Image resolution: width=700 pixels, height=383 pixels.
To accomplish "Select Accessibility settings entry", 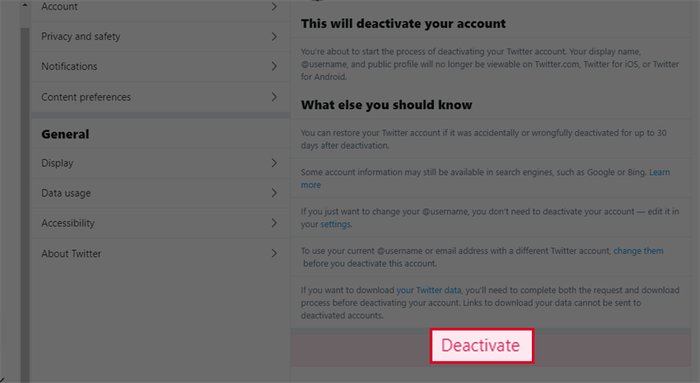I will tap(160, 223).
